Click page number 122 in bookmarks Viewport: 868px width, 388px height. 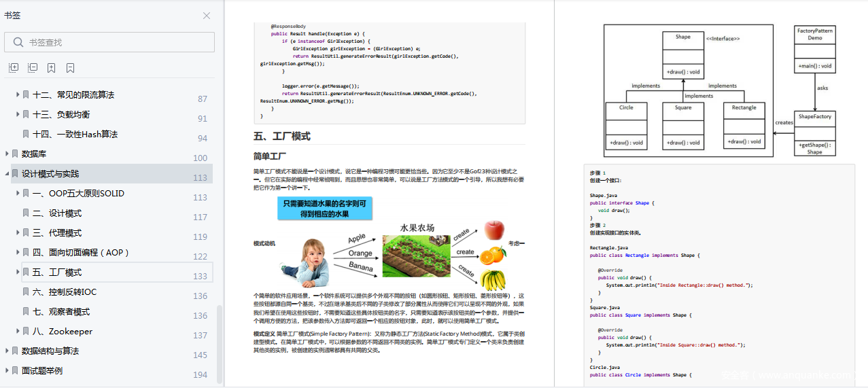201,256
